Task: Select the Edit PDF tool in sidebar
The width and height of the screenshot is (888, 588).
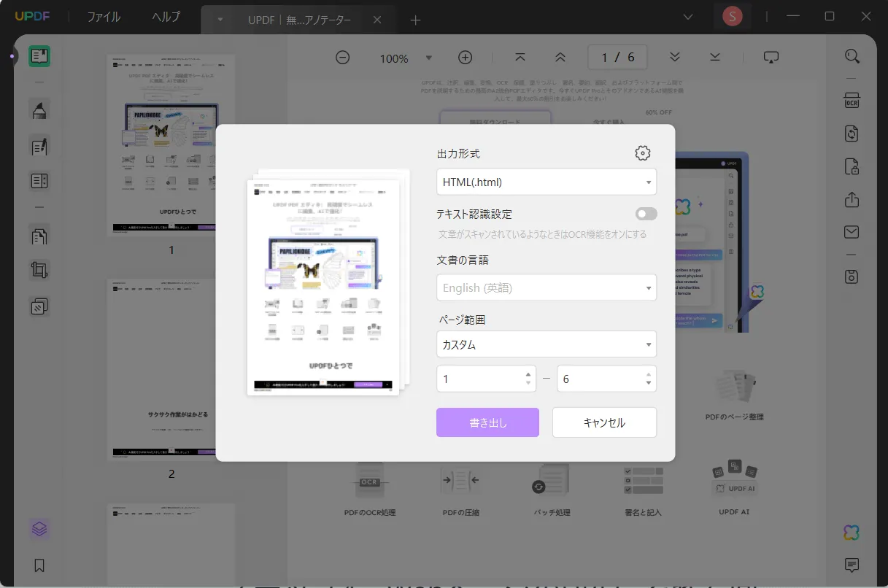Action: coord(39,146)
